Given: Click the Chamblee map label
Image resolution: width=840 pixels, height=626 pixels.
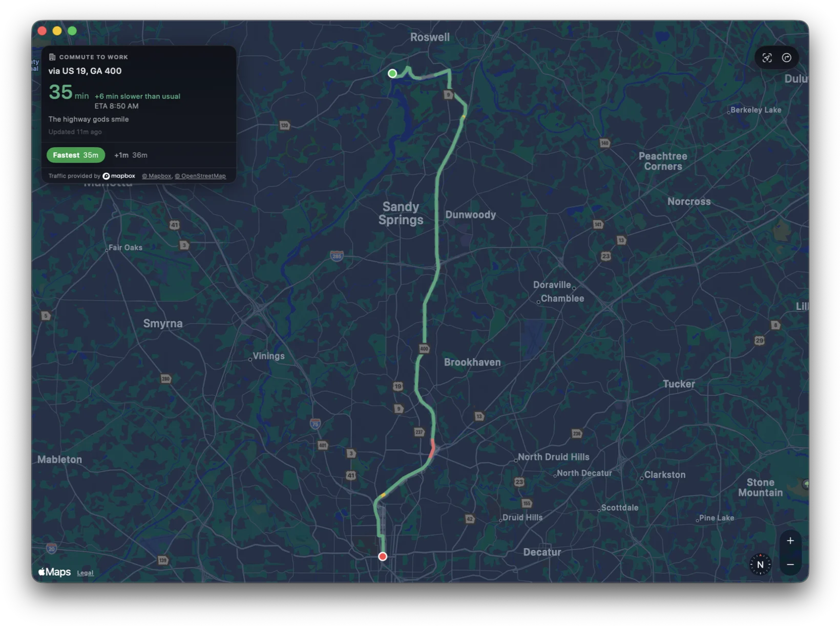Looking at the screenshot, I should [x=562, y=298].
